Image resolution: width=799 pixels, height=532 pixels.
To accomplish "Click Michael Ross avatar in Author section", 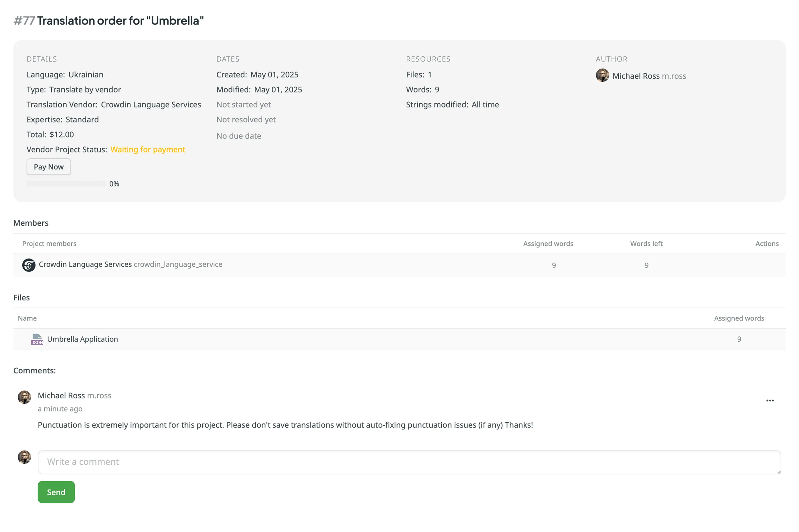I will coord(602,75).
